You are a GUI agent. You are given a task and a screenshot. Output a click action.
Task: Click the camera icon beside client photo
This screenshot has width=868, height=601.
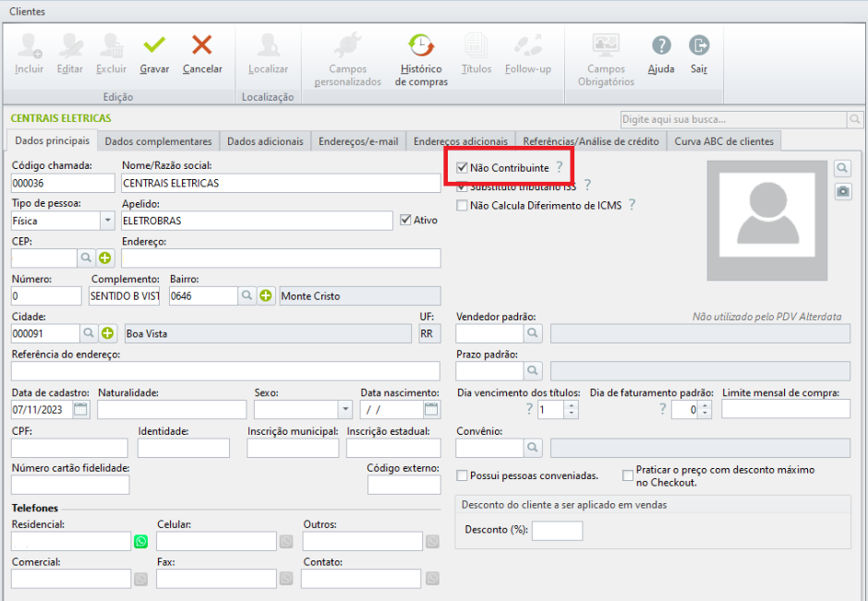coord(842,191)
